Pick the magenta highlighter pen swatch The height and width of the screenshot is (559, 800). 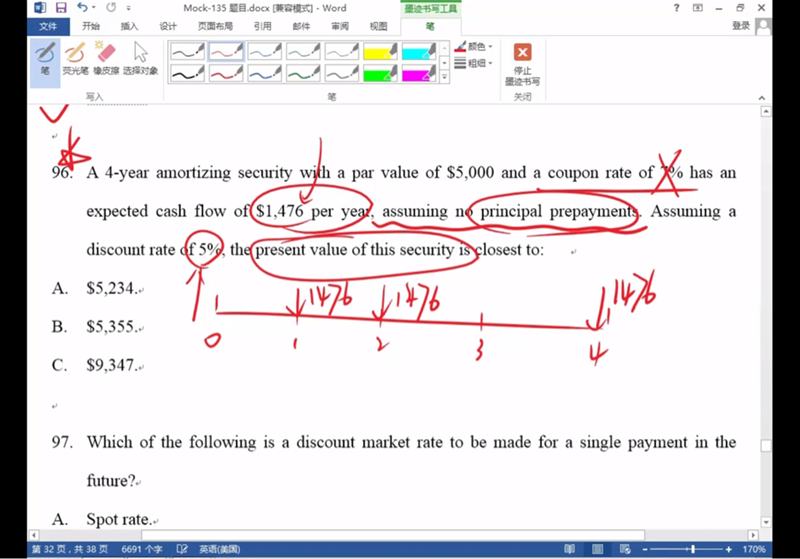click(419, 73)
